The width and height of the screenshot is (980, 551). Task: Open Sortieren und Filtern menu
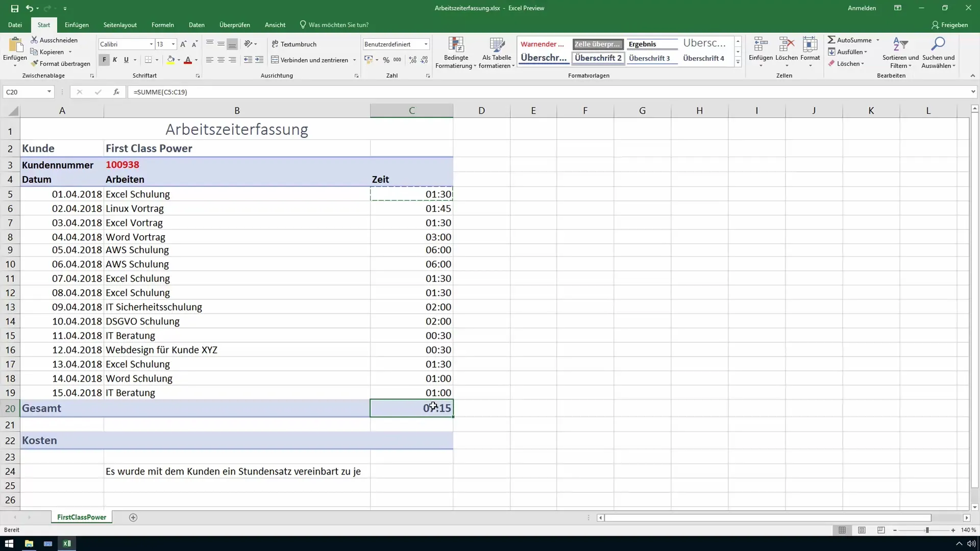pos(900,53)
